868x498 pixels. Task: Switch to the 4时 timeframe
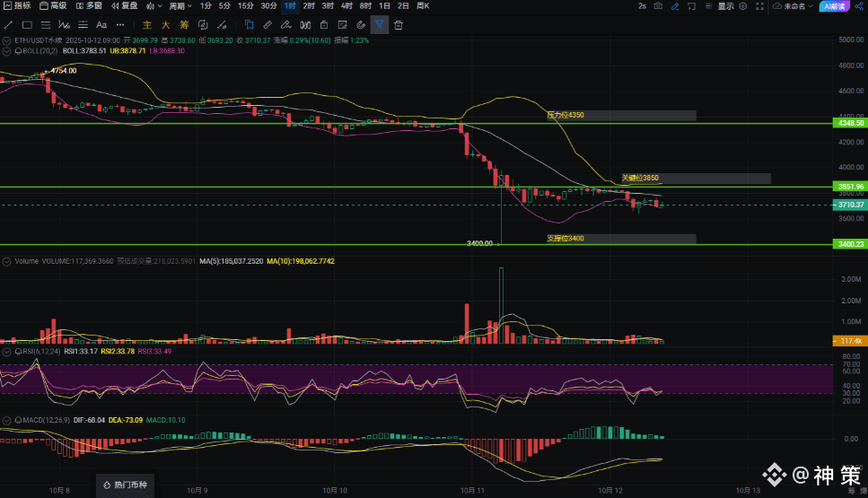[x=346, y=5]
